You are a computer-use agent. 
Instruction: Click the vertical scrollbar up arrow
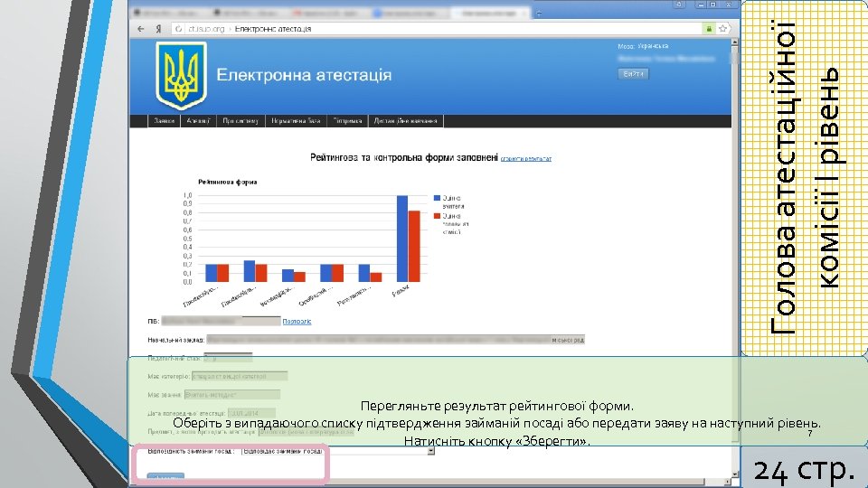(734, 42)
